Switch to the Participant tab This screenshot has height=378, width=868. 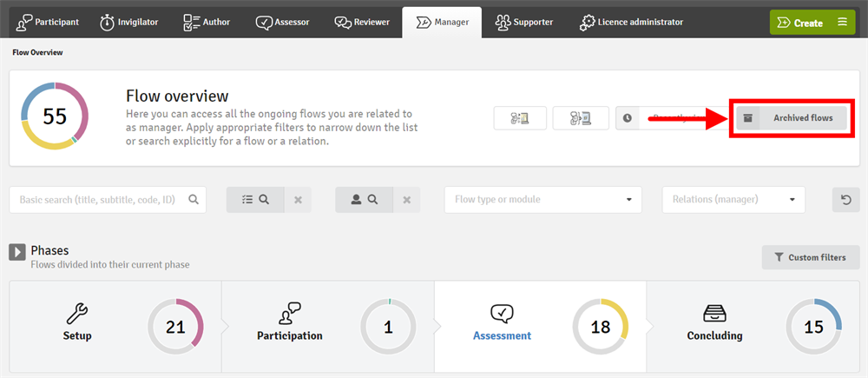(x=49, y=22)
